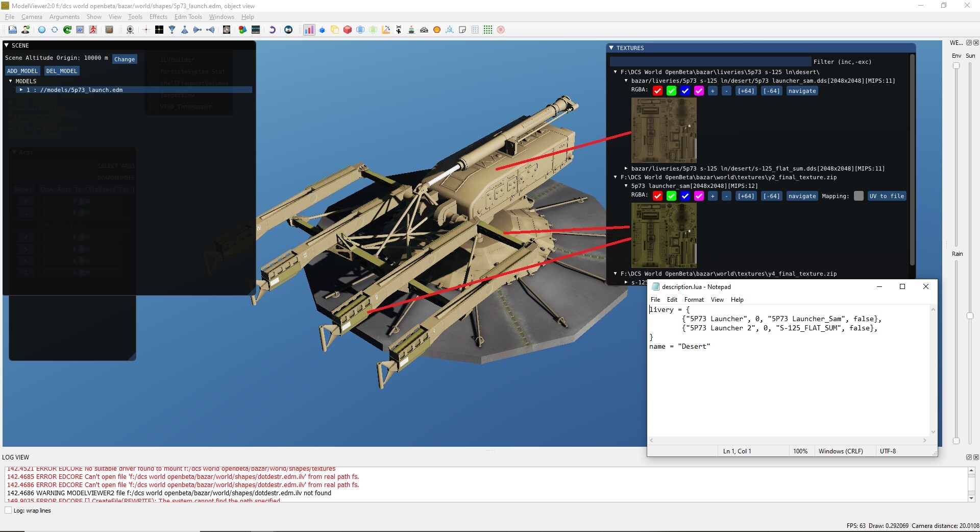
Task: Click the texture filter input field
Action: click(710, 62)
